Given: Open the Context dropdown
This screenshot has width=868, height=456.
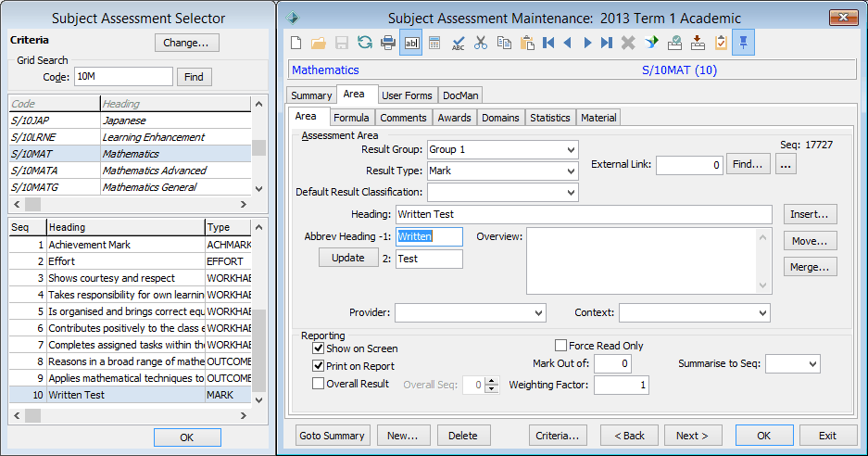Looking at the screenshot, I should click(x=762, y=313).
